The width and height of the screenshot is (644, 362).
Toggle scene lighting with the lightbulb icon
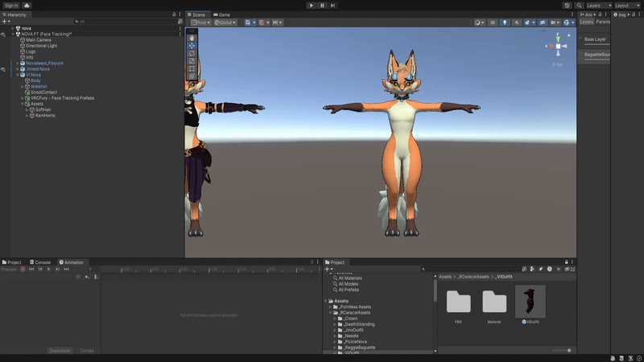coord(506,23)
